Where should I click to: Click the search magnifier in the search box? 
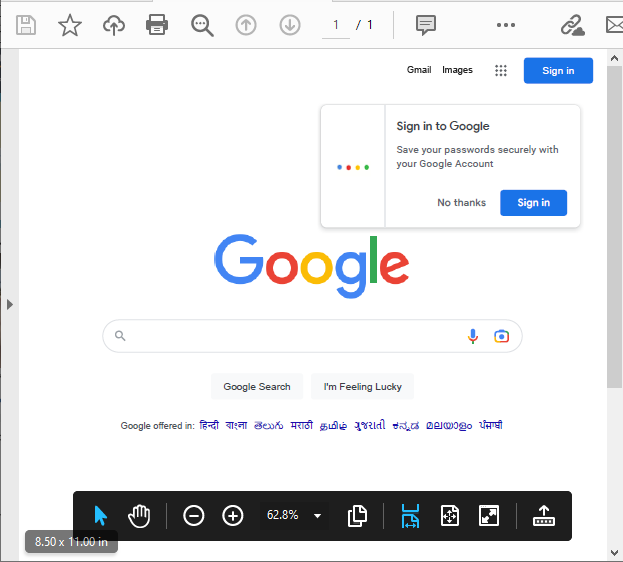pos(120,336)
